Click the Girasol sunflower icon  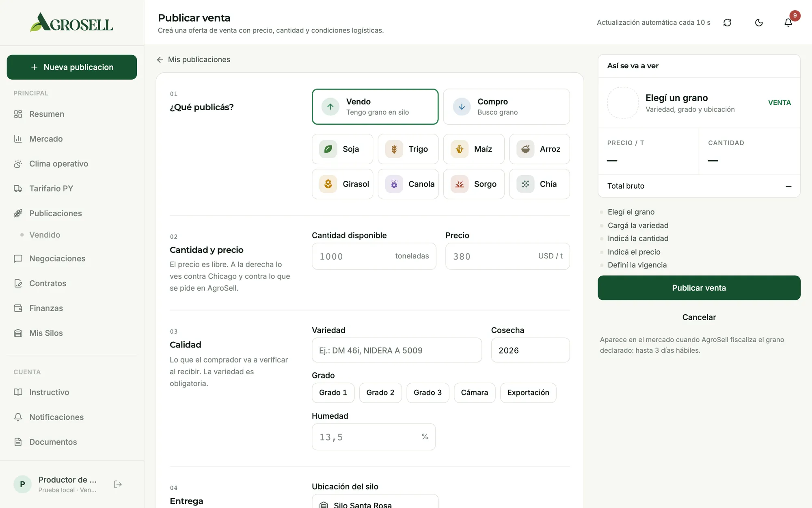tap(328, 184)
